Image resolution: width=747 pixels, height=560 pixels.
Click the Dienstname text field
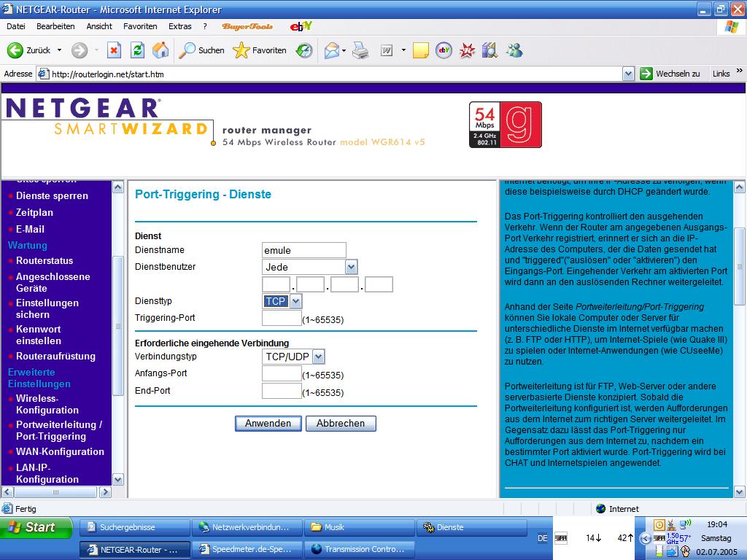pyautogui.click(x=304, y=250)
